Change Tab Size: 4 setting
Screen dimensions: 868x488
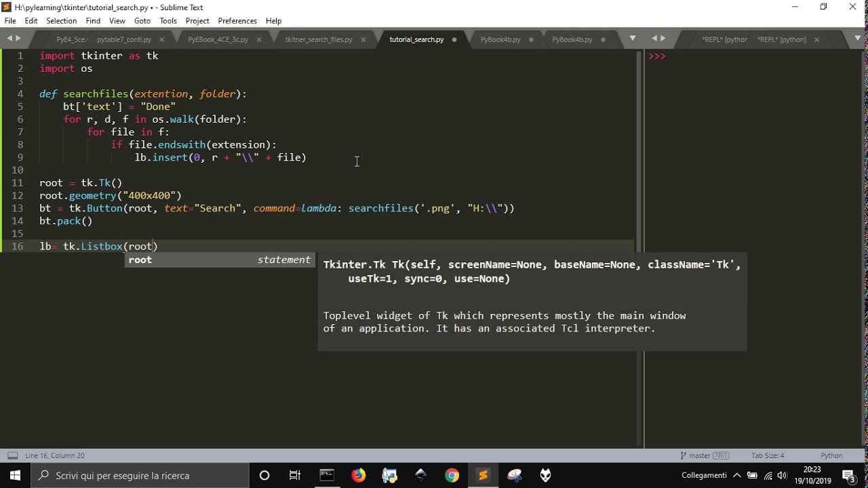768,455
